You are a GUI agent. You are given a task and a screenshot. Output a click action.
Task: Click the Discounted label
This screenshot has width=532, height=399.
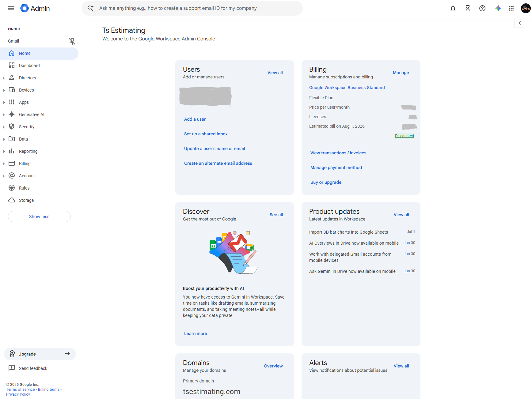(405, 136)
